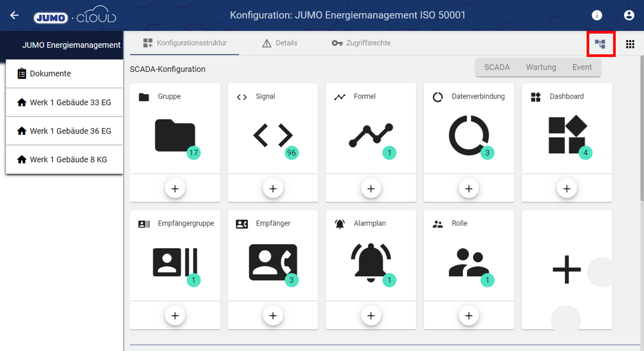Add a new Empfänger with plus button
Screen dimensions: 644x351
(272, 315)
